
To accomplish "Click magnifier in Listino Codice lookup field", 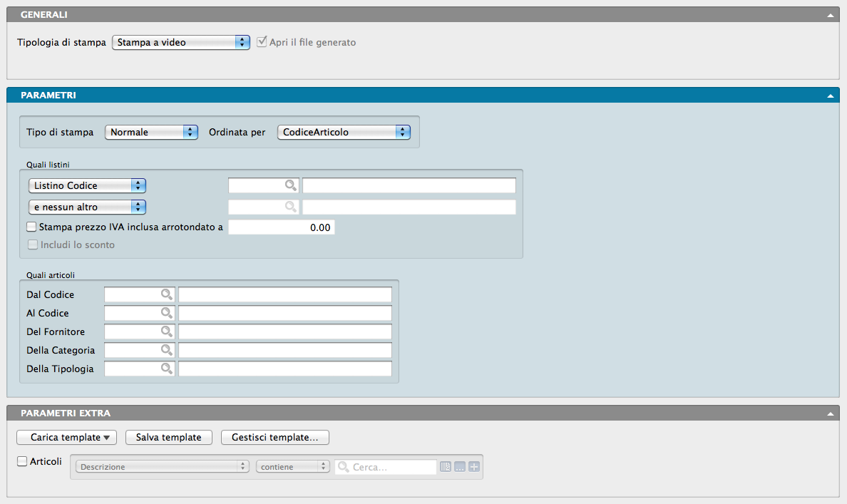I will coord(290,185).
